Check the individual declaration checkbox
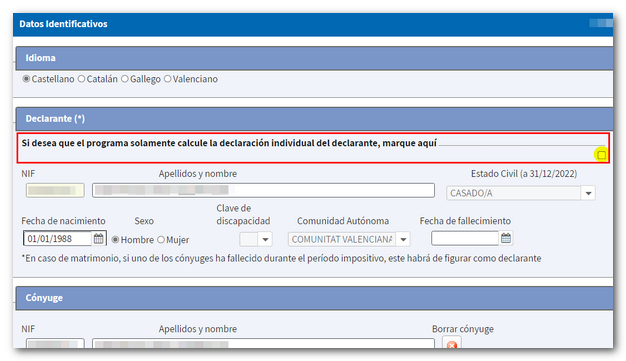626x361 pixels. pos(601,155)
